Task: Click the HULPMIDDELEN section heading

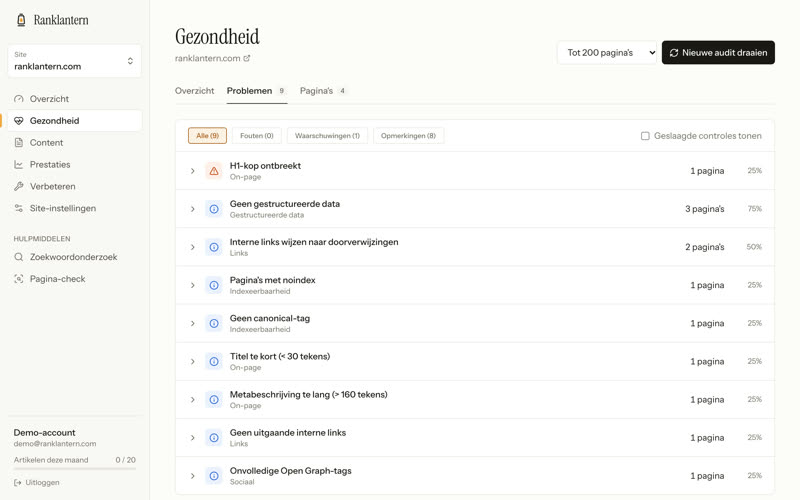Action: point(42,239)
